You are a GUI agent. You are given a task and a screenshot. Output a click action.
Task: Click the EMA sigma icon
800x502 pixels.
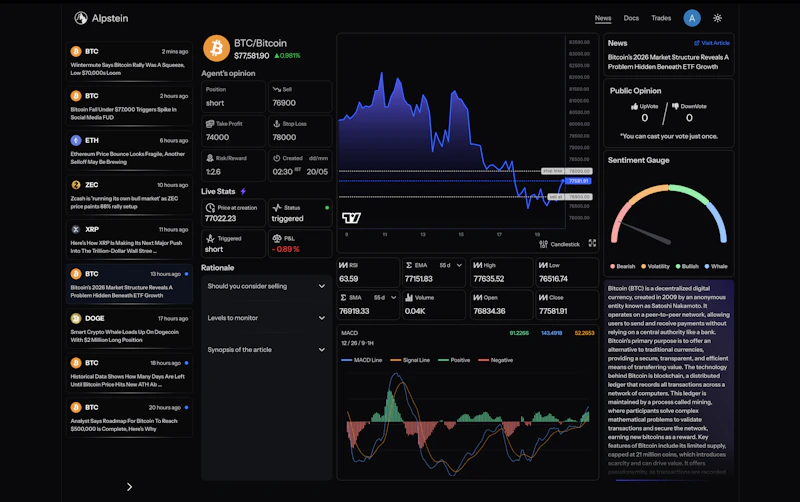409,265
